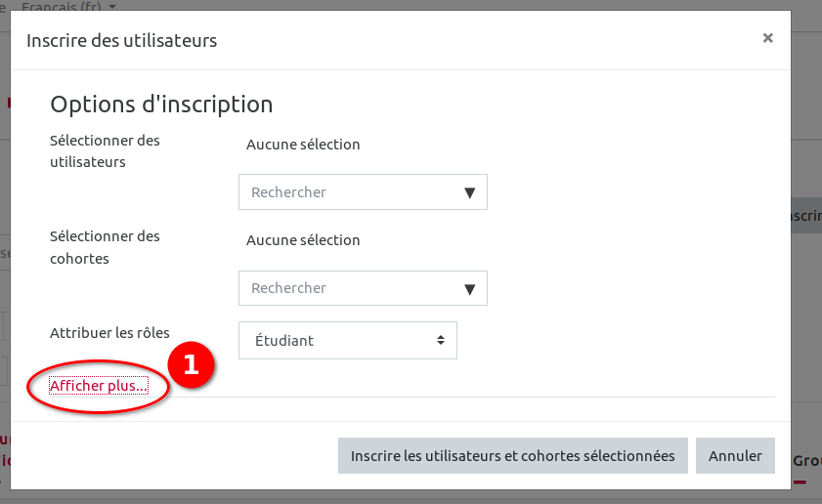
Task: Click the Options d'inscription heading
Action: [x=161, y=105]
